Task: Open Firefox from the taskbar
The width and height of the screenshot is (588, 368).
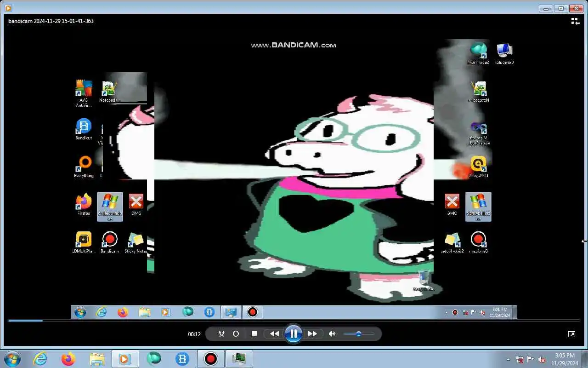Action: [68, 359]
